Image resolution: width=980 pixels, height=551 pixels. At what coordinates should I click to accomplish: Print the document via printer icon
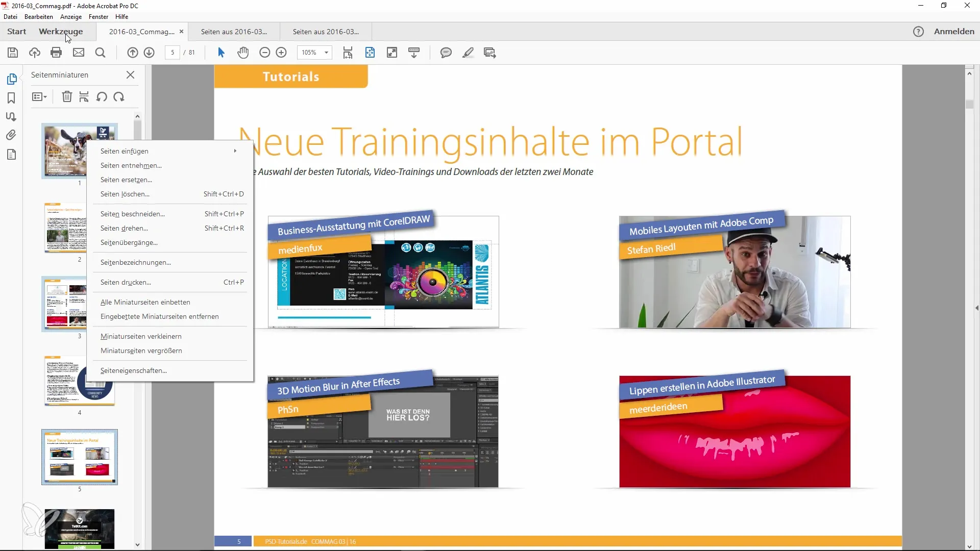(56, 53)
